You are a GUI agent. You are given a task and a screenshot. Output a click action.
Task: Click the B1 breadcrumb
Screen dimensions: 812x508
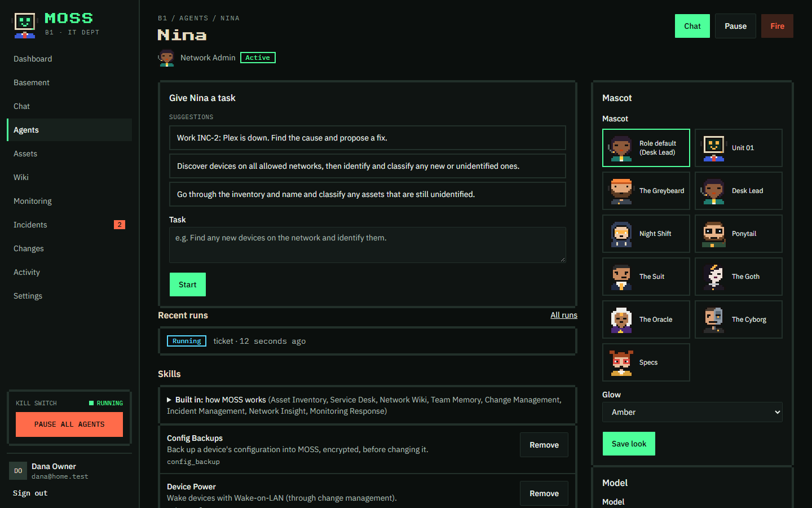(162, 18)
